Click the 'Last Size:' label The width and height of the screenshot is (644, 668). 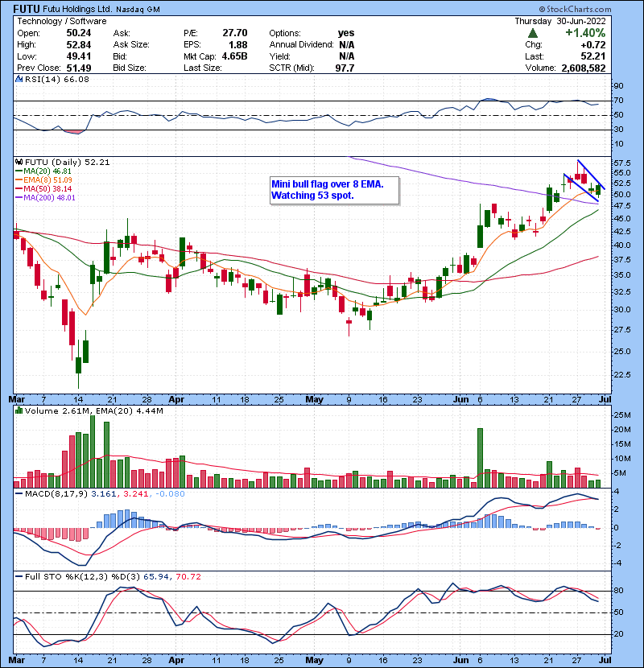click(203, 68)
